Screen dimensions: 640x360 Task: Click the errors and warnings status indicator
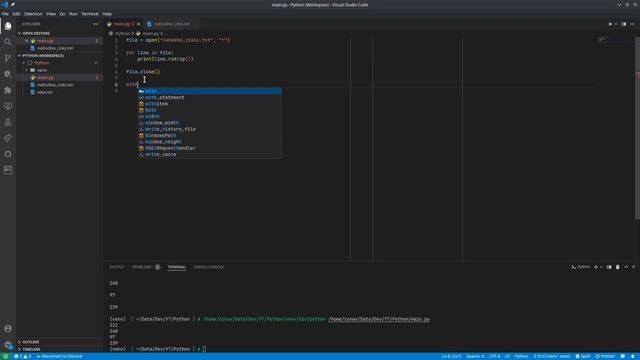[22, 356]
